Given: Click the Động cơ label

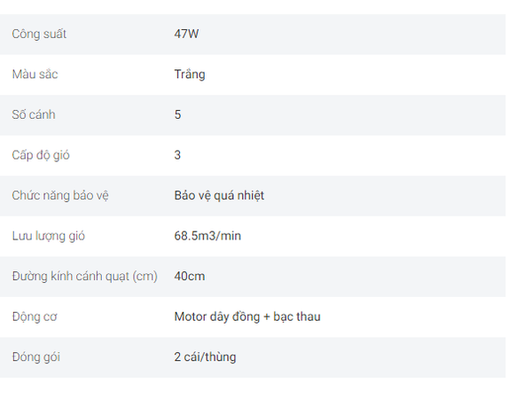Looking at the screenshot, I should point(35,317).
